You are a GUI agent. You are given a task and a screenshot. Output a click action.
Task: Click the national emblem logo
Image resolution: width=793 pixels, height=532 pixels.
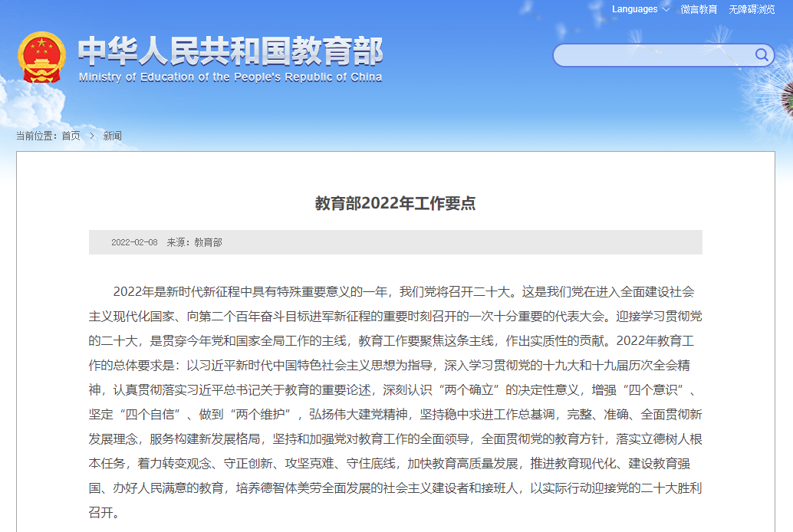pos(41,57)
